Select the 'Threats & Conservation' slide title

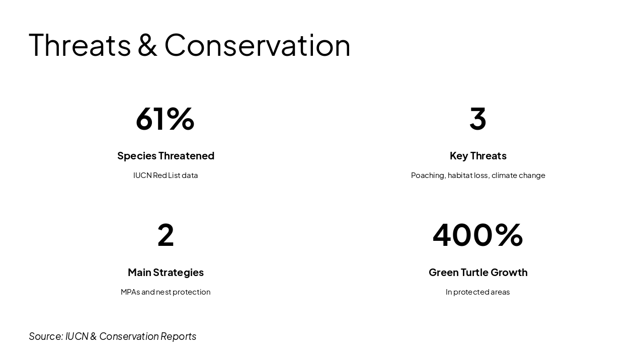pyautogui.click(x=189, y=45)
